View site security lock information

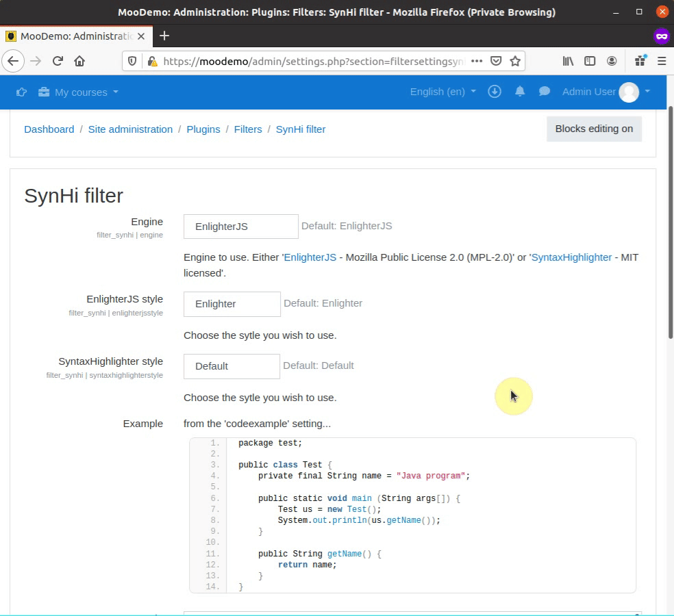coord(152,62)
